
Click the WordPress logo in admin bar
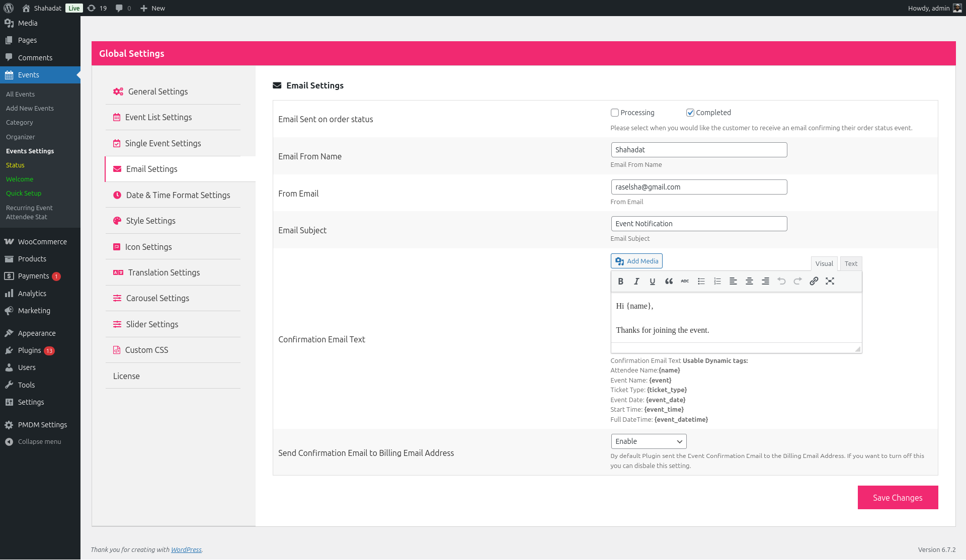[x=9, y=8]
